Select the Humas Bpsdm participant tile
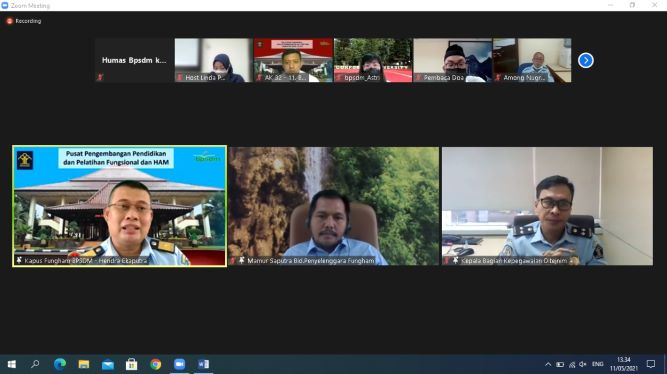 pos(134,60)
